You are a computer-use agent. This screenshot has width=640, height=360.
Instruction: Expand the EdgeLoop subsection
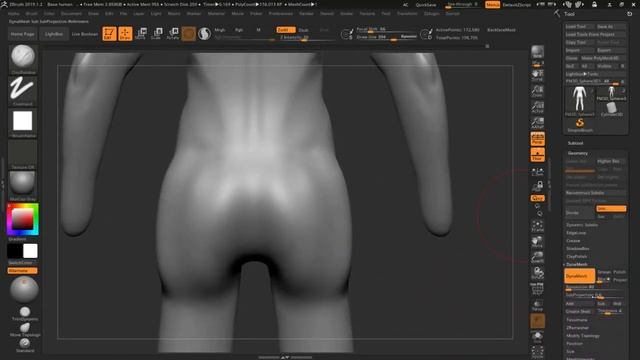576,233
